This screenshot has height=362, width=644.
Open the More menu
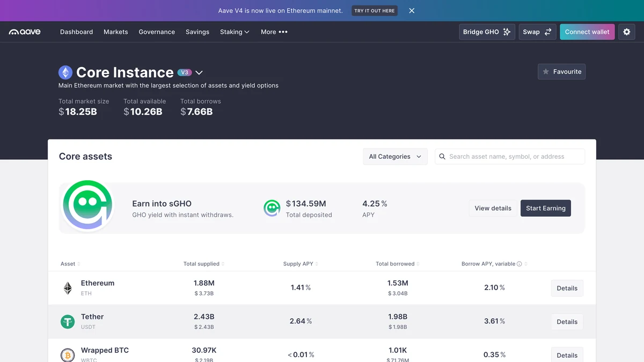pos(274,32)
